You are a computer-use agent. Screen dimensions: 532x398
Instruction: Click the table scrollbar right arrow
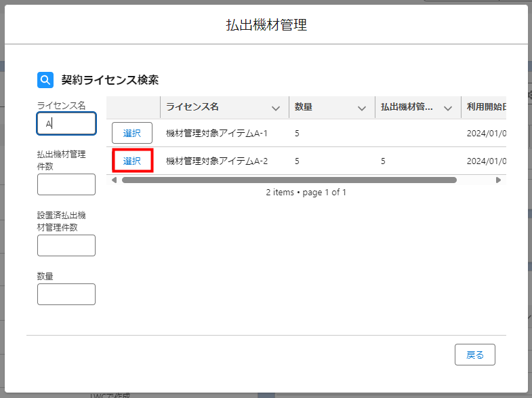click(498, 180)
